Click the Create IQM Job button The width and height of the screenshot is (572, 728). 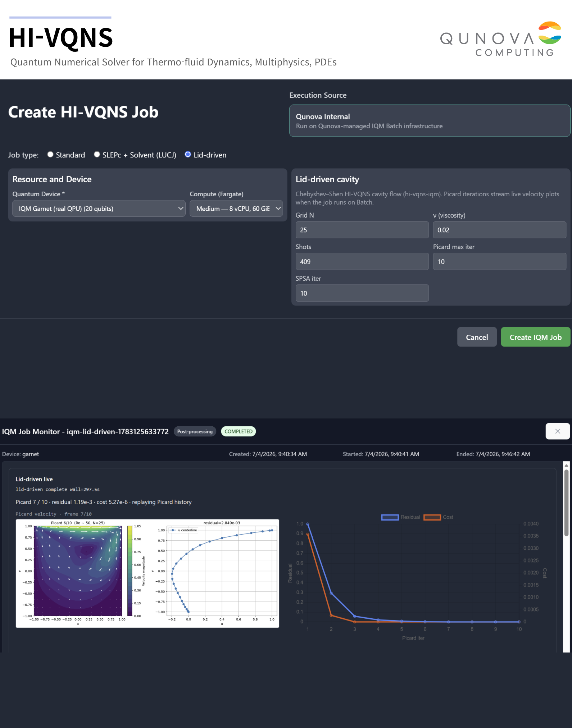click(535, 337)
